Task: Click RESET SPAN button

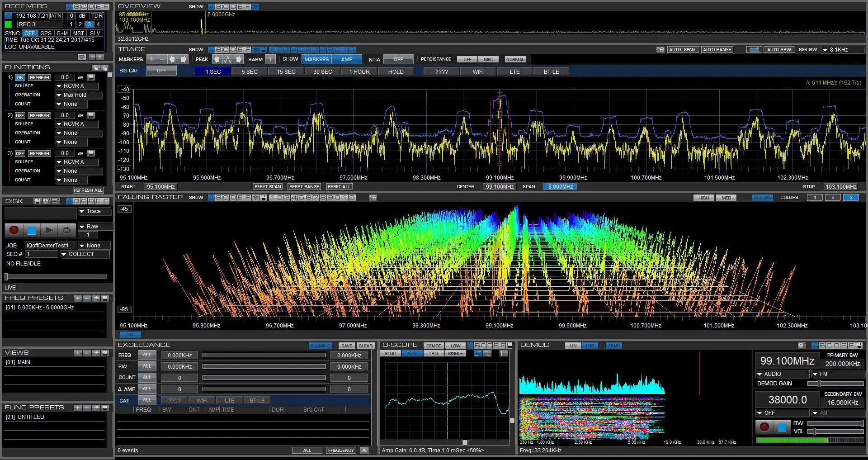Action: click(x=268, y=187)
